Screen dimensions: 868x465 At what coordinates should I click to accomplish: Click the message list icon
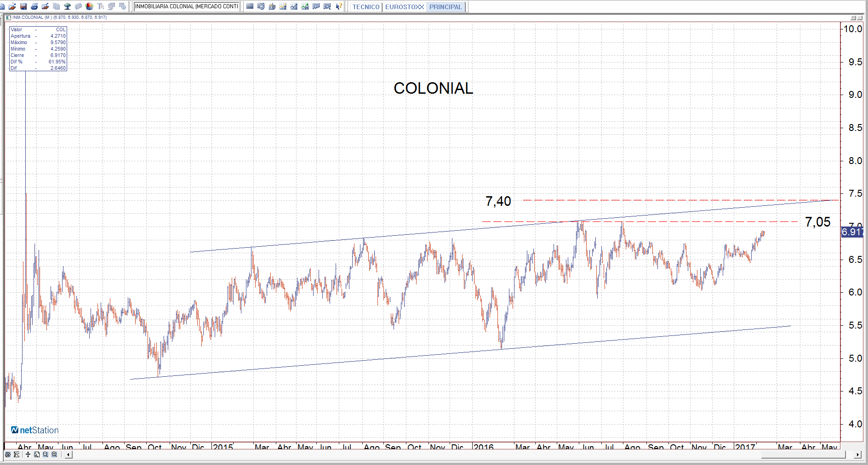pyautogui.click(x=316, y=6)
